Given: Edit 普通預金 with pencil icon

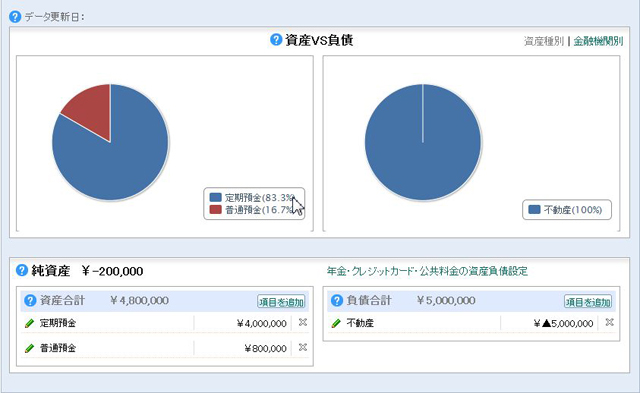Looking at the screenshot, I should pos(29,348).
